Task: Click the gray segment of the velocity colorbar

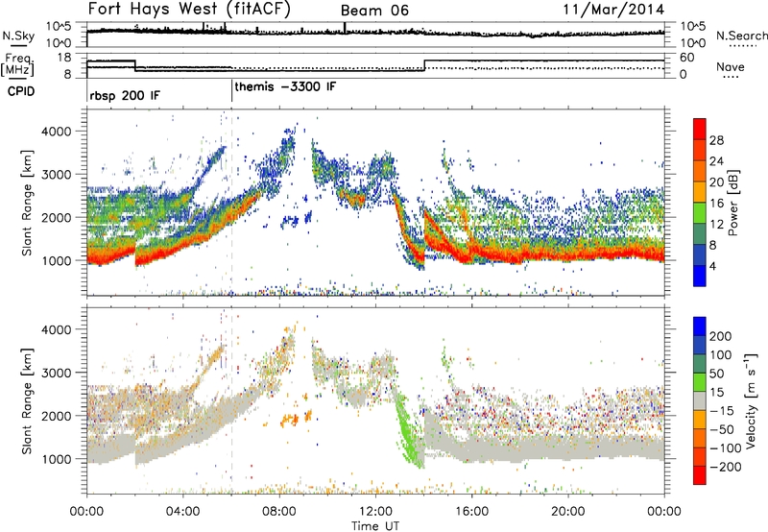Action: (700, 400)
